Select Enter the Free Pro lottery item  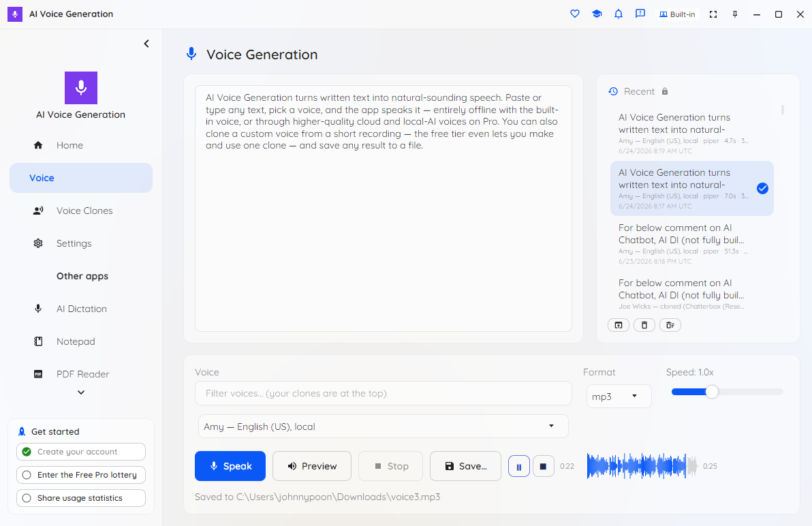tap(81, 476)
